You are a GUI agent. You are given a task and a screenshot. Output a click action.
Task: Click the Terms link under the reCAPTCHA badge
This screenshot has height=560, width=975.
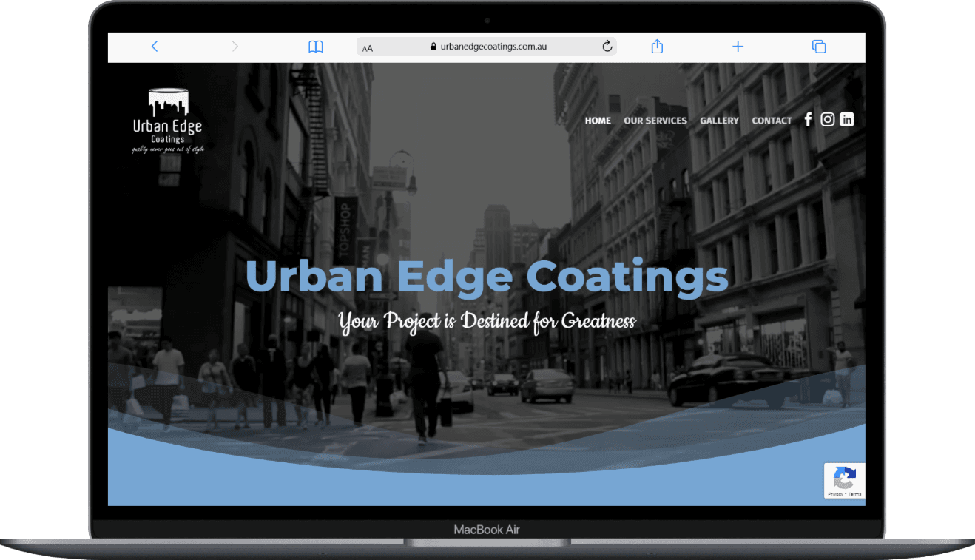pyautogui.click(x=855, y=494)
